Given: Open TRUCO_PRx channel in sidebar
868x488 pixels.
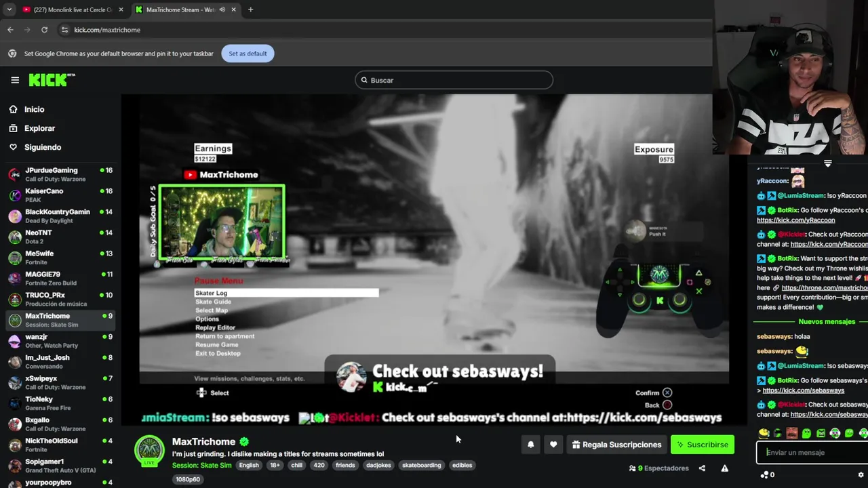Looking at the screenshot, I should (60, 299).
